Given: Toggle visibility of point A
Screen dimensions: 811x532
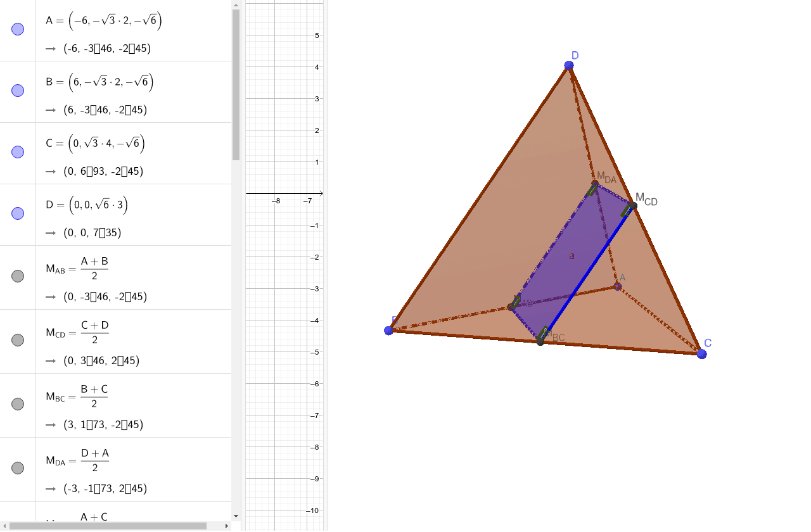Looking at the screenshot, I should point(18,29).
